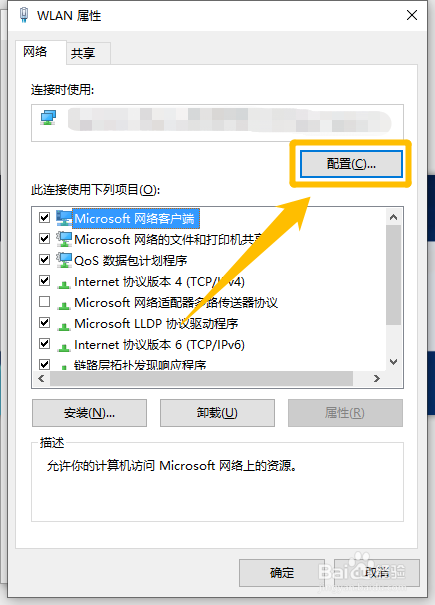Click the 安装(N)... button
The image size is (435, 605).
pyautogui.click(x=90, y=413)
